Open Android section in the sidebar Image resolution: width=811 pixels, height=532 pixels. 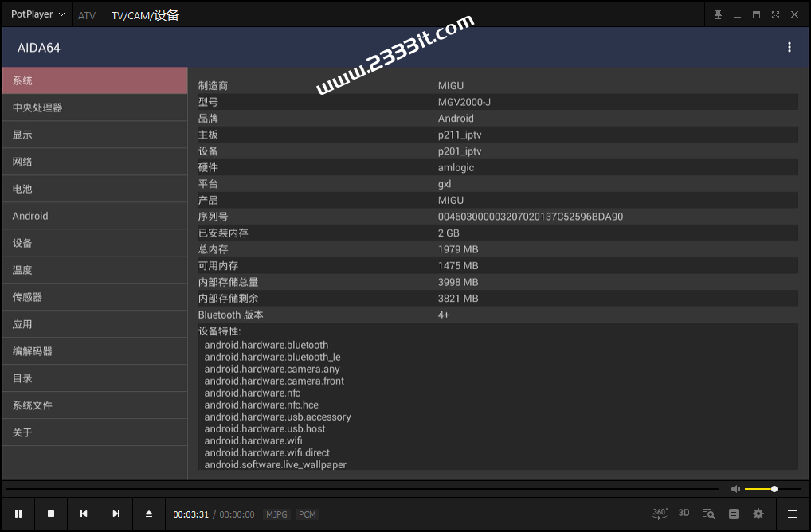95,216
